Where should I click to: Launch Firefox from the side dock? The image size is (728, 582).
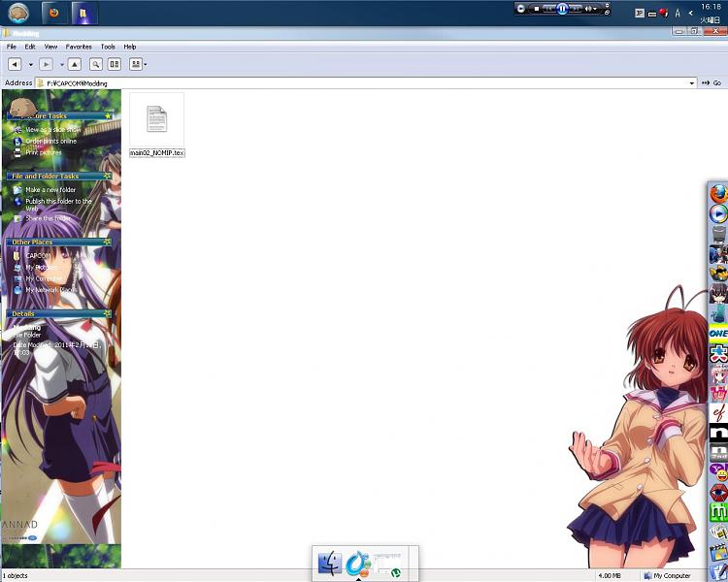718,194
